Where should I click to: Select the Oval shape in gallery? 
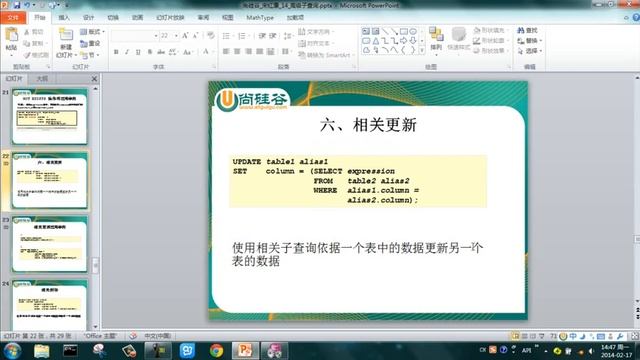[x=413, y=31]
